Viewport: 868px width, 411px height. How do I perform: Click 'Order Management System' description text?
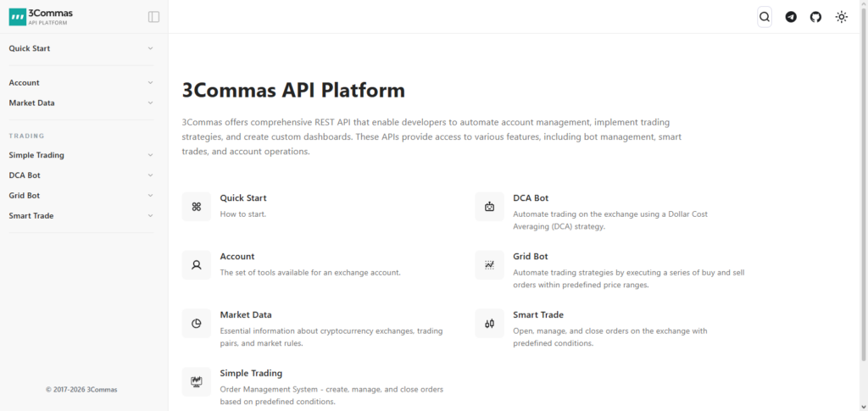(x=331, y=396)
